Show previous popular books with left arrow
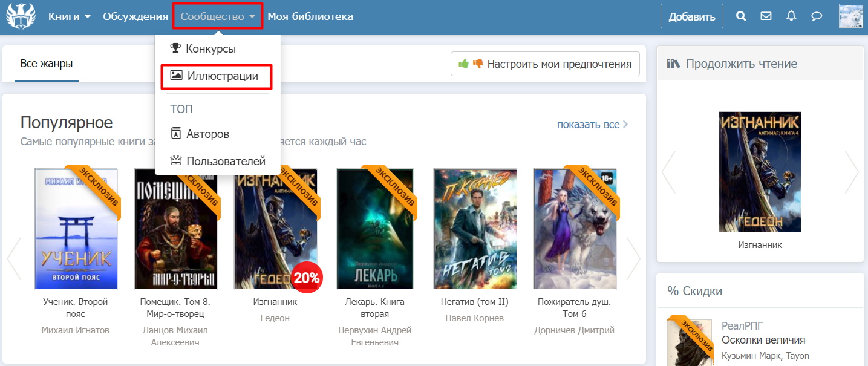Screen dimensions: 868x366 14,258
